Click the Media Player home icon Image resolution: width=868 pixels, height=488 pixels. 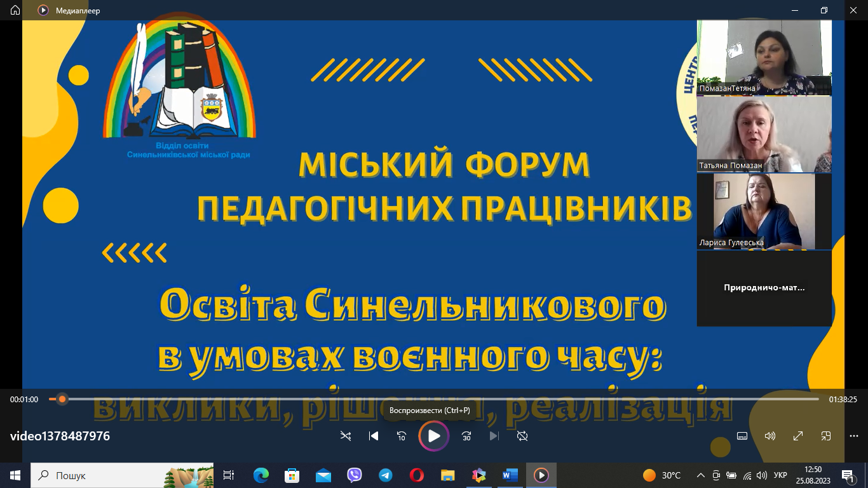click(x=15, y=10)
